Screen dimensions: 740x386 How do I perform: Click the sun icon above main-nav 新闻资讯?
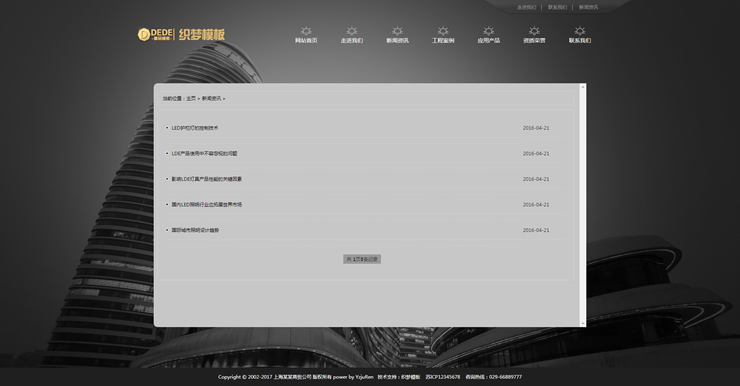[x=397, y=31]
